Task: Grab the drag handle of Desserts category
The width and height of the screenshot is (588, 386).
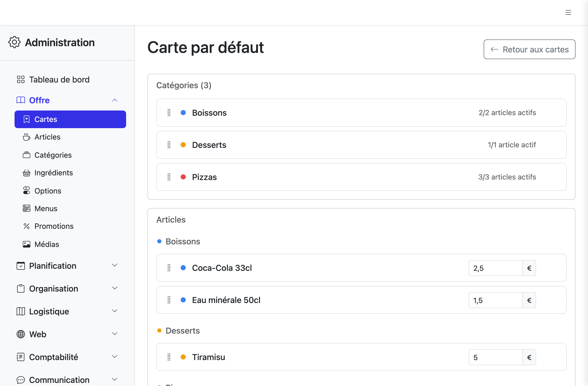Action: (169, 145)
